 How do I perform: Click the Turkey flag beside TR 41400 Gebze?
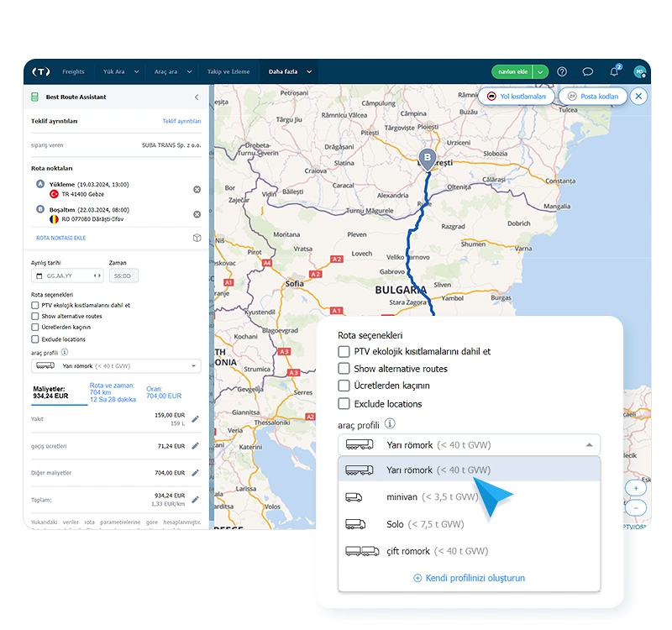[54, 194]
